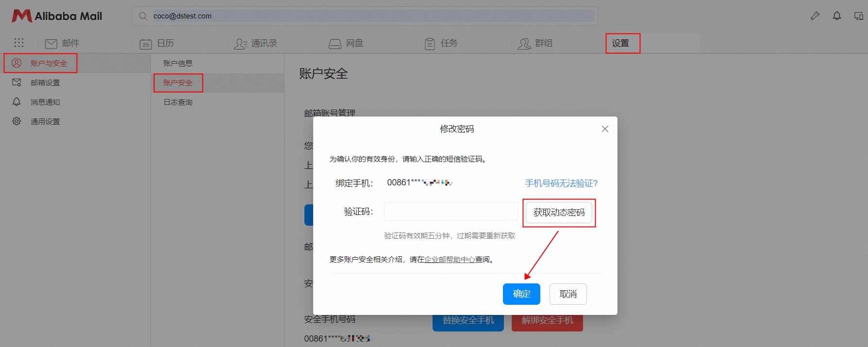
Task: Click the 账户安全 page heading
Action: [x=323, y=74]
